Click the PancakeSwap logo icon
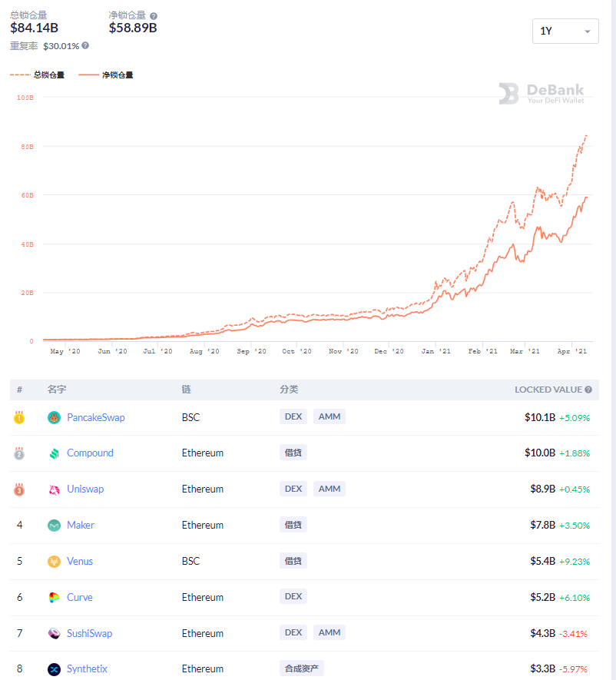The image size is (616, 680). point(55,418)
